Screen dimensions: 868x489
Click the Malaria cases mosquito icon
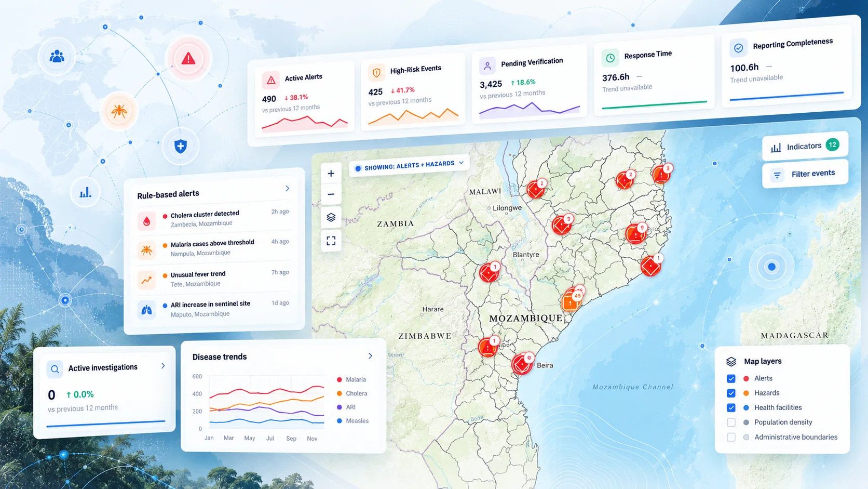click(x=147, y=250)
